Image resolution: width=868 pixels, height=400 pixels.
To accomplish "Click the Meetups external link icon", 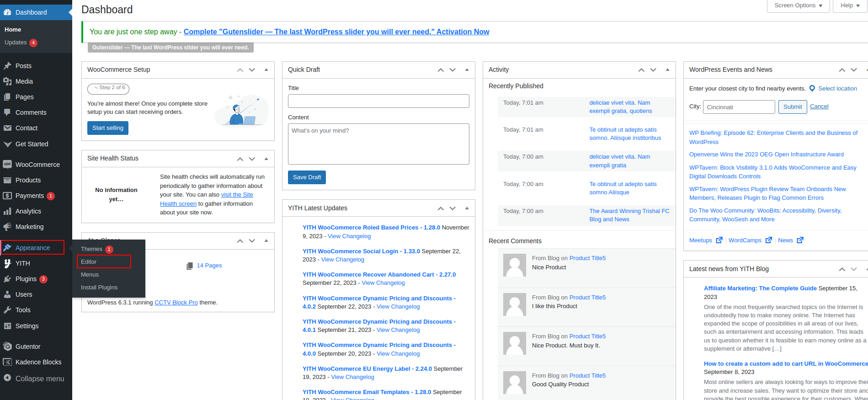I will pyautogui.click(x=719, y=240).
